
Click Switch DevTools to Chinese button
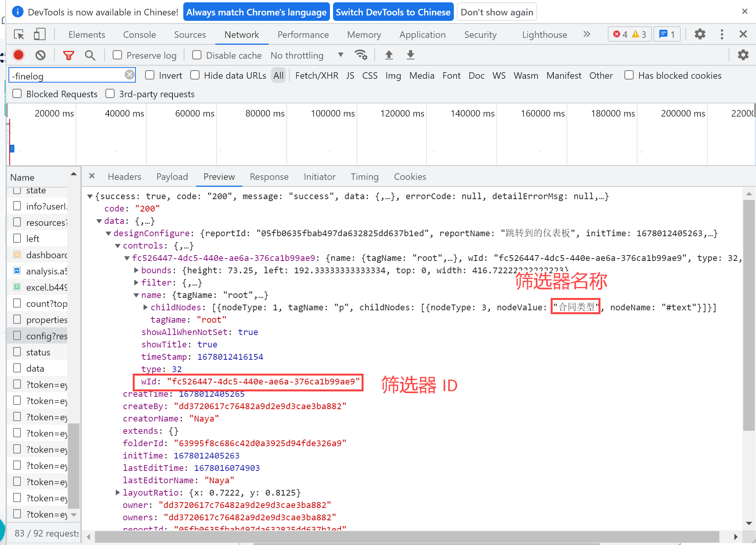pyautogui.click(x=393, y=12)
